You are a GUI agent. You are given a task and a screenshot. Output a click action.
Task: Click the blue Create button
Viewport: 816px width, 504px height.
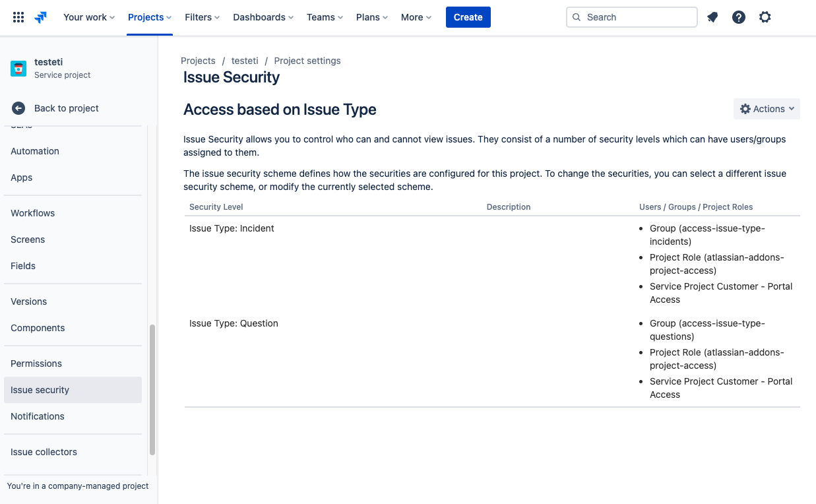[468, 17]
